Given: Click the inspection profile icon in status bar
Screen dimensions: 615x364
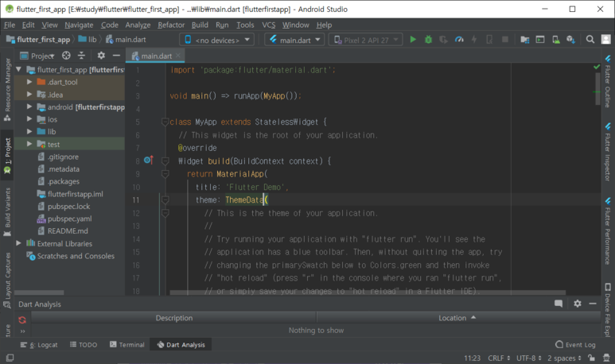Looking at the screenshot, I should (x=606, y=358).
